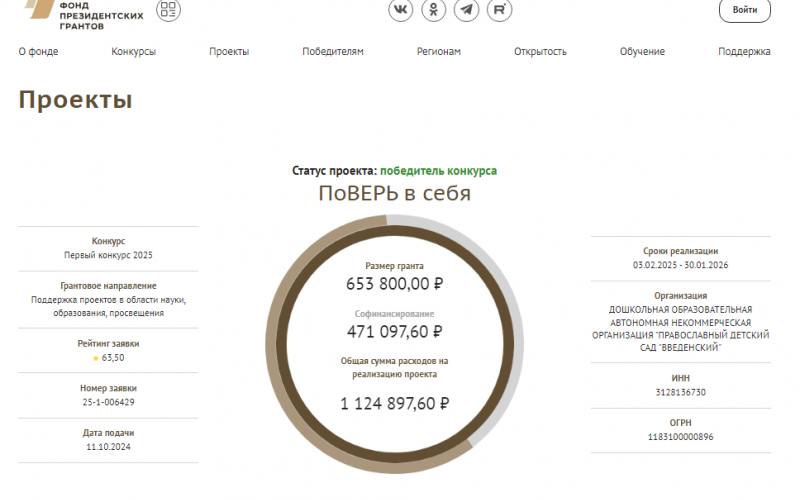Click the Войти button
The height and width of the screenshot is (500, 800).
745,10
